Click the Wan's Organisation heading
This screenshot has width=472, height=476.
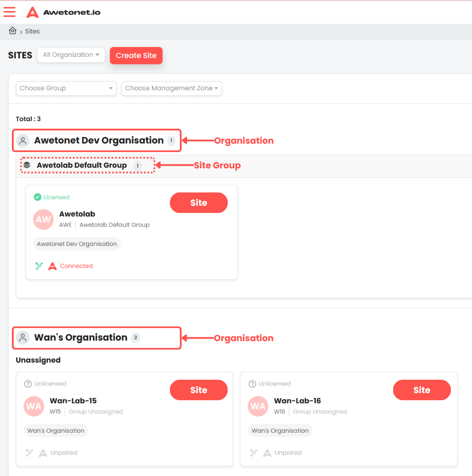coord(81,338)
